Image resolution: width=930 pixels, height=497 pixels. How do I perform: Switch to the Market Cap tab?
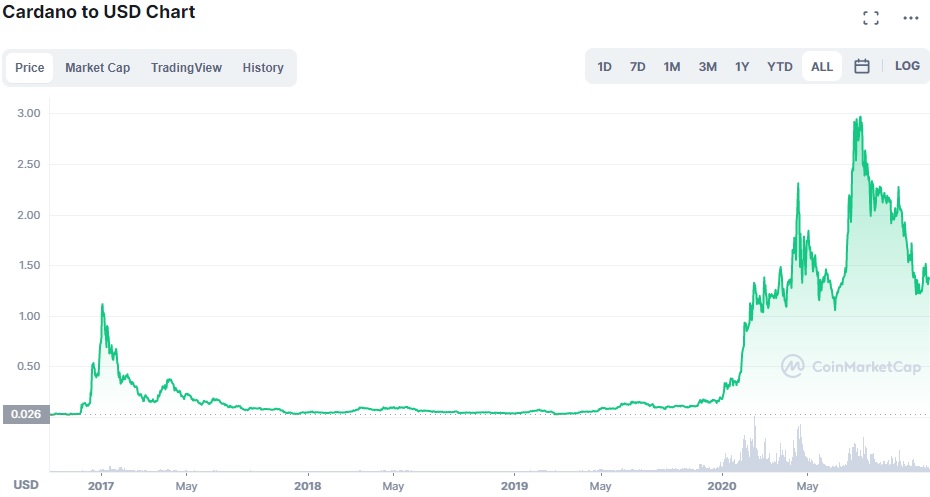(x=98, y=68)
